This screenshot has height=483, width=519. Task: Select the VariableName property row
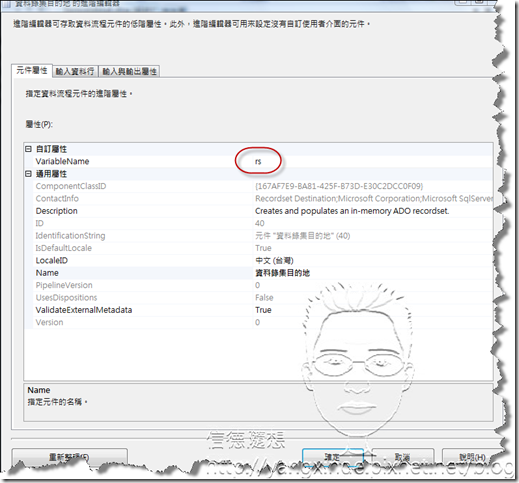point(259,161)
